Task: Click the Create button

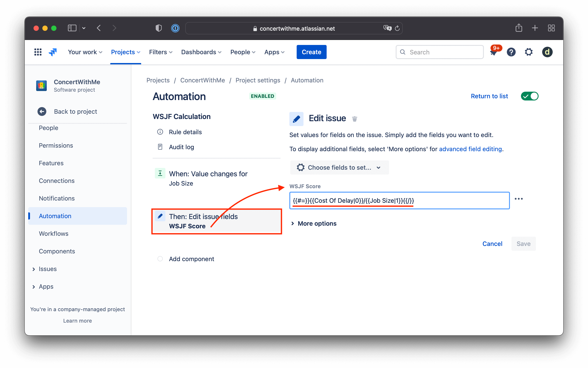Action: coord(311,52)
